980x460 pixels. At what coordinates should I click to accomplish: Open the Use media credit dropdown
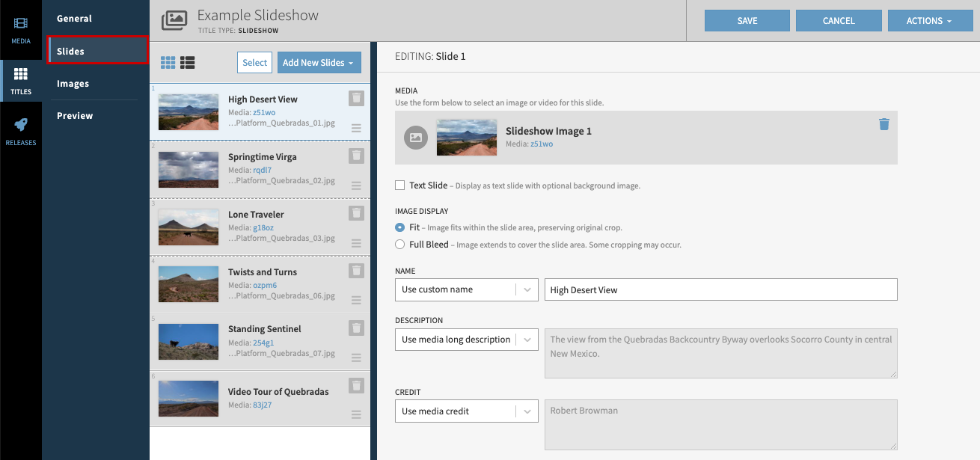pos(466,411)
